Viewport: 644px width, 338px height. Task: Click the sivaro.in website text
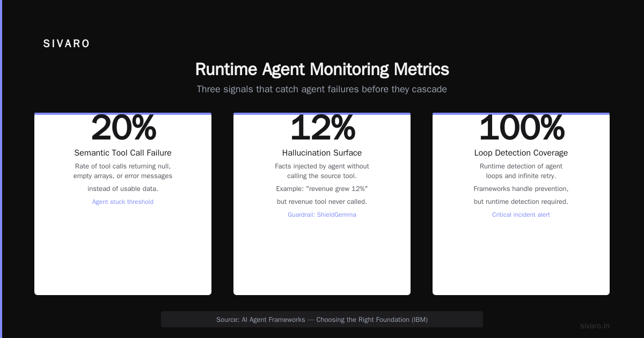coord(595,326)
